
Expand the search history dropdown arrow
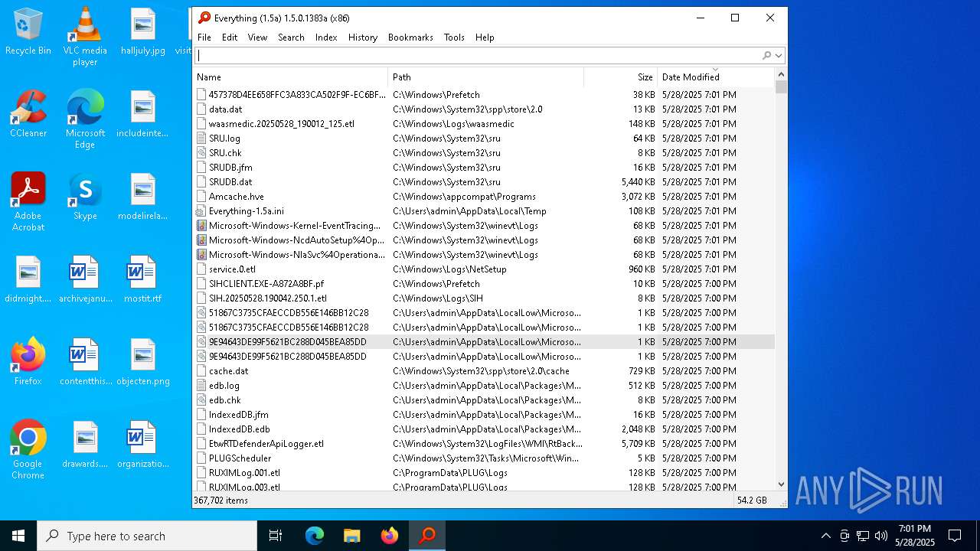(x=779, y=55)
